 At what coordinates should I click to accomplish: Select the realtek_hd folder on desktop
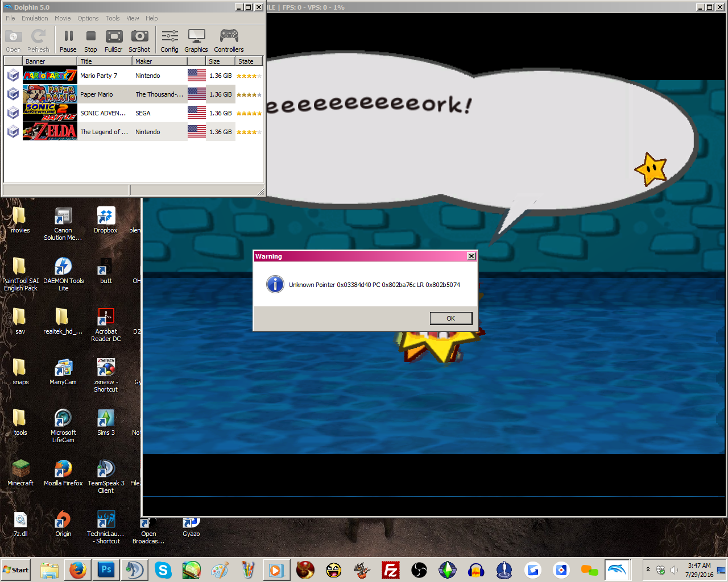coord(63,321)
